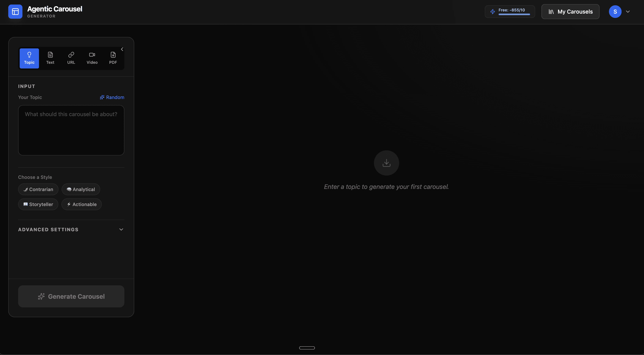Click the Generate Carousel button
Image resolution: width=644 pixels, height=355 pixels.
[x=71, y=296]
